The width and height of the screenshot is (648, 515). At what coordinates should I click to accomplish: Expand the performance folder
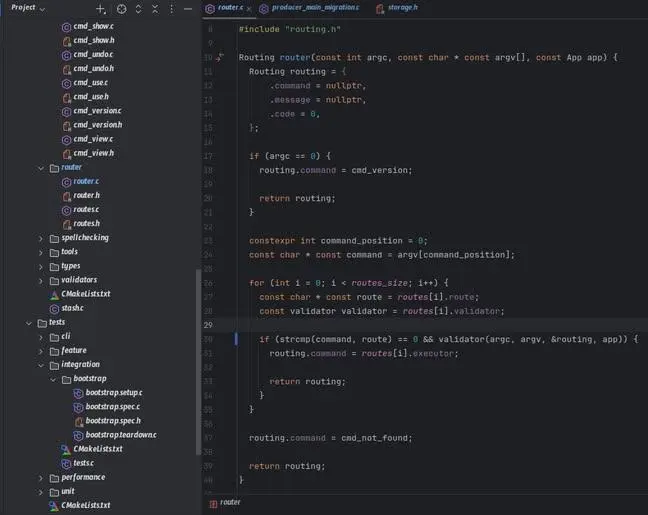click(x=41, y=478)
